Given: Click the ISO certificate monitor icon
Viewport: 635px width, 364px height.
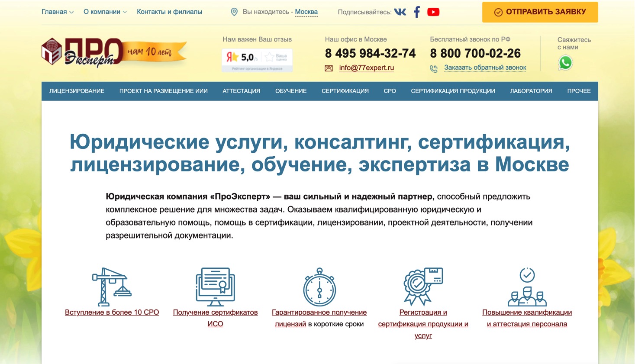Looking at the screenshot, I should click(215, 286).
